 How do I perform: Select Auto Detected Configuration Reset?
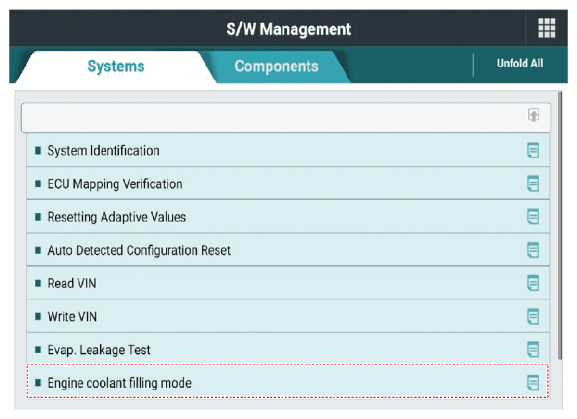click(x=288, y=250)
